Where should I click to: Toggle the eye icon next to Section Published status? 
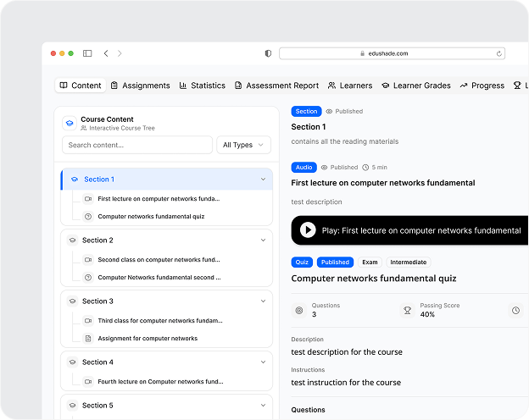[x=330, y=112]
